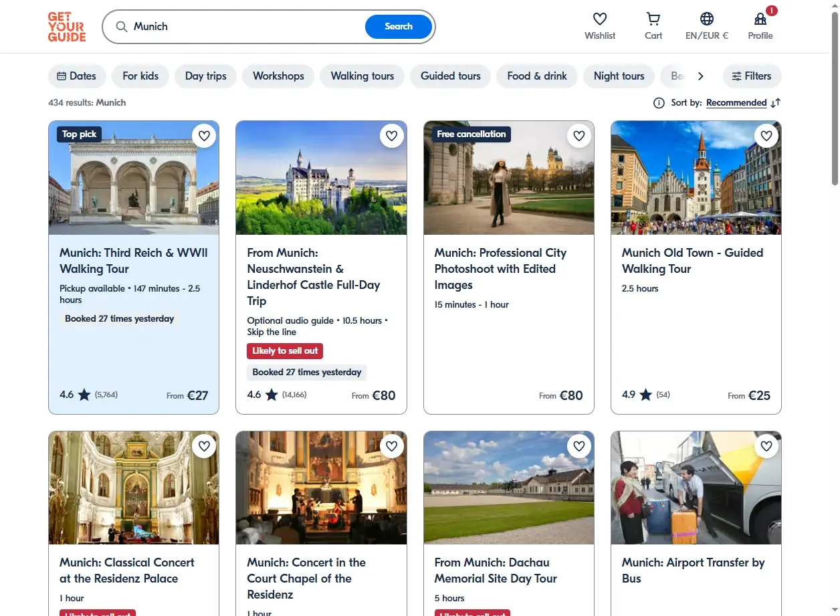
Task: Click the 15 minutes - 1 hour duration text
Action: pos(471,305)
